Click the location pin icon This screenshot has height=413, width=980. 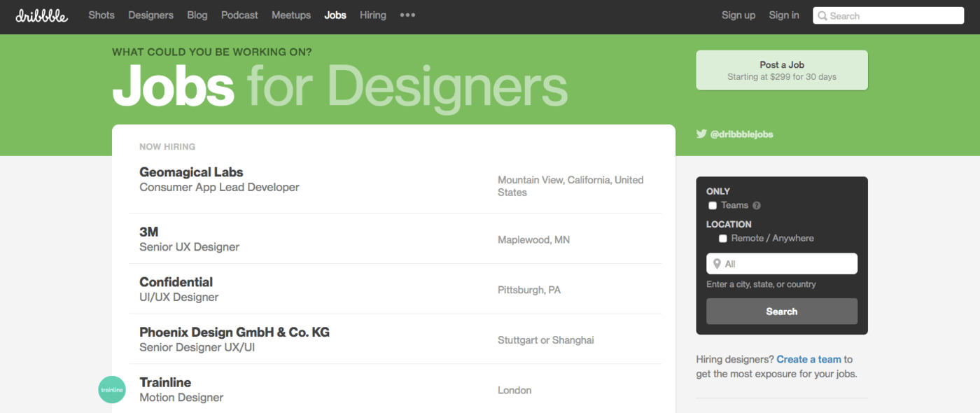point(717,264)
